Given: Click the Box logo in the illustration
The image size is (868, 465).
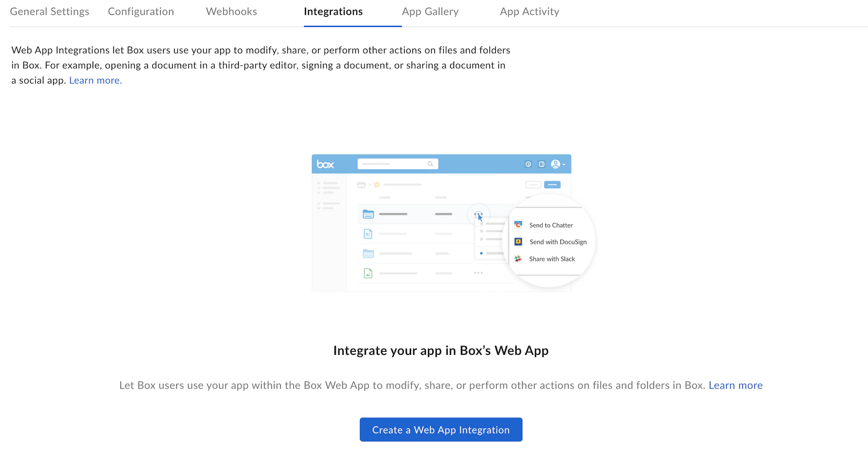Looking at the screenshot, I should (x=325, y=164).
